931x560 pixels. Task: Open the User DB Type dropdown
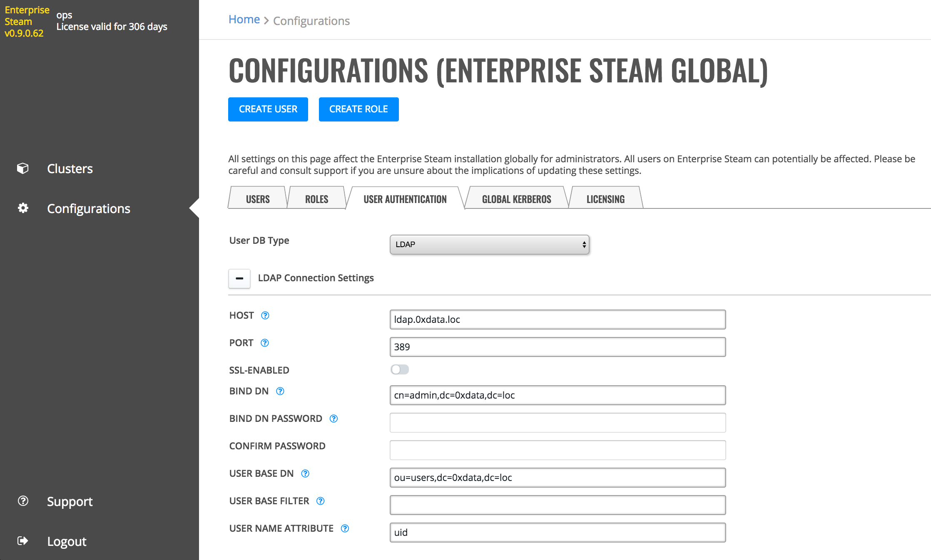pyautogui.click(x=489, y=245)
